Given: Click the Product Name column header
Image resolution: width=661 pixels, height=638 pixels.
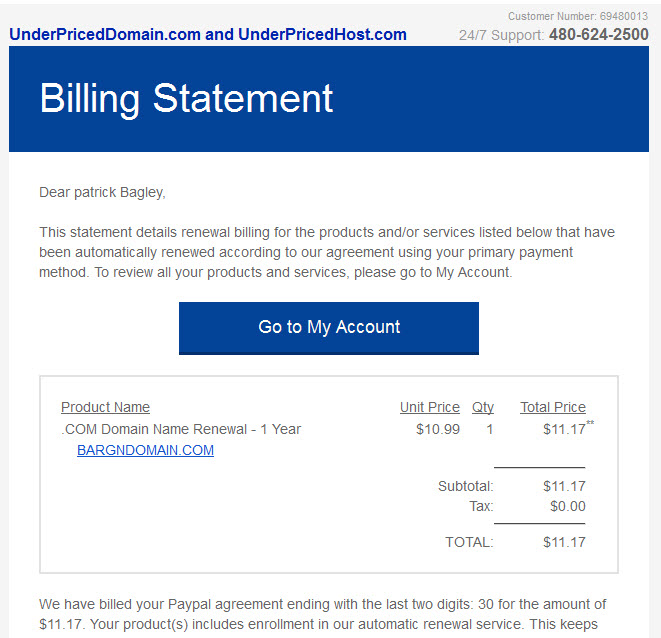Looking at the screenshot, I should (105, 407).
